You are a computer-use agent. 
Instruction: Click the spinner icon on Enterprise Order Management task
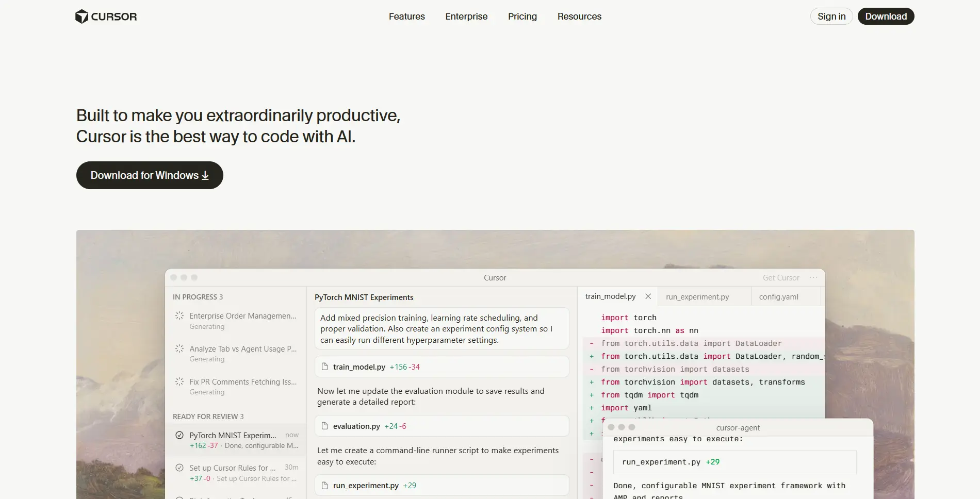click(x=179, y=315)
